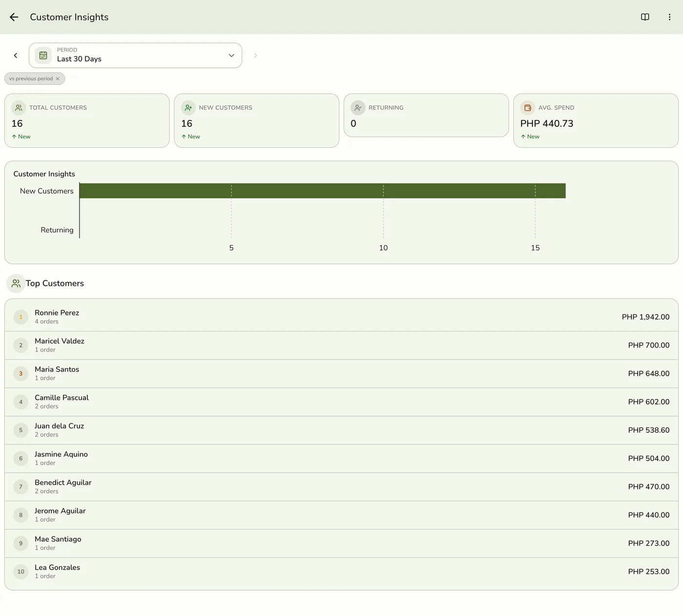Click the rank 3 badge for Maria Santos

[20, 374]
